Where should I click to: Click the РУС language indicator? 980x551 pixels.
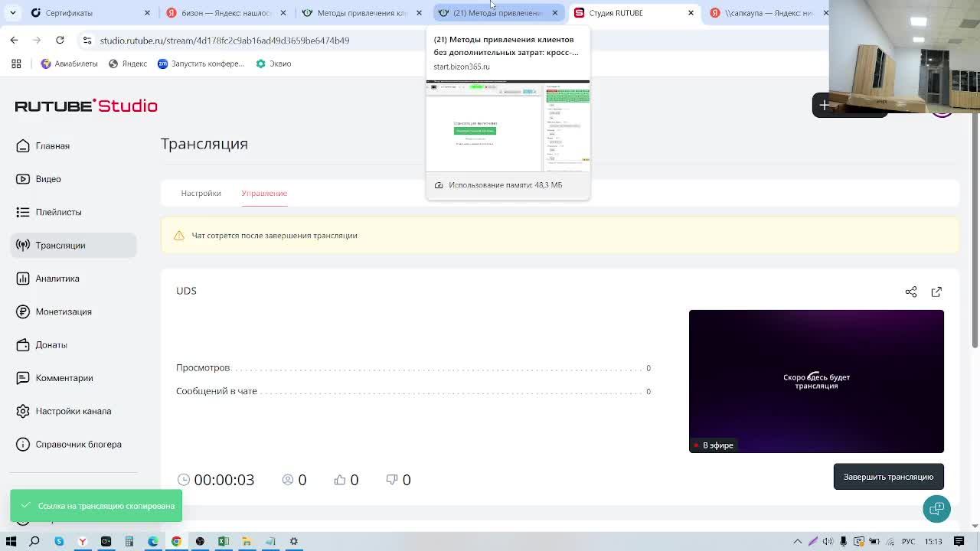[908, 541]
